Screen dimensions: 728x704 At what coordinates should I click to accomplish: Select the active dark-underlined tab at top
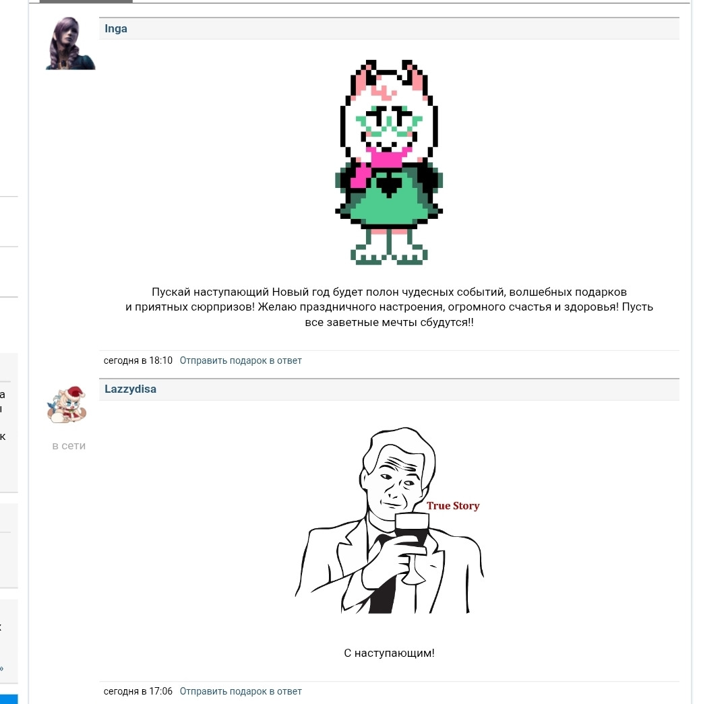[86, 1]
